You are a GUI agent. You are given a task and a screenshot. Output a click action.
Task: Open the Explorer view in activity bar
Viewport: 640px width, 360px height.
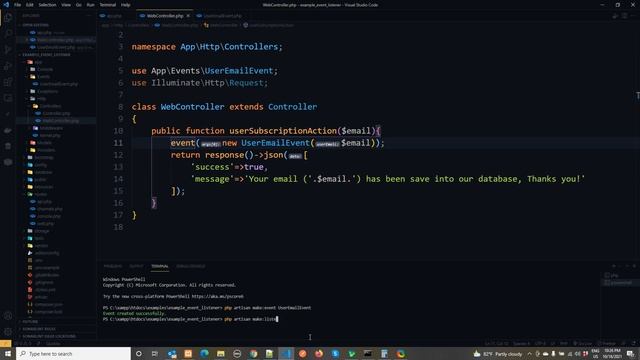point(8,18)
